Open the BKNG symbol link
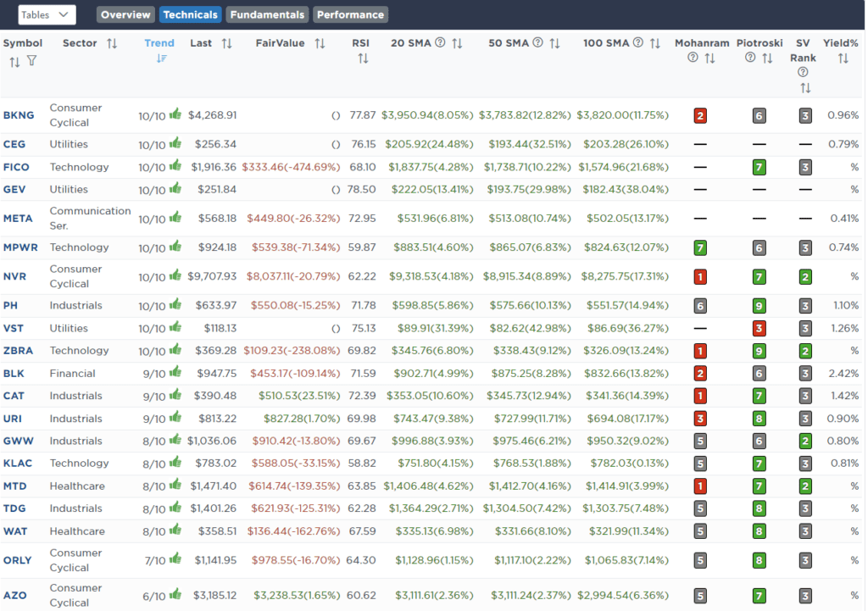The image size is (868, 611). (x=19, y=115)
